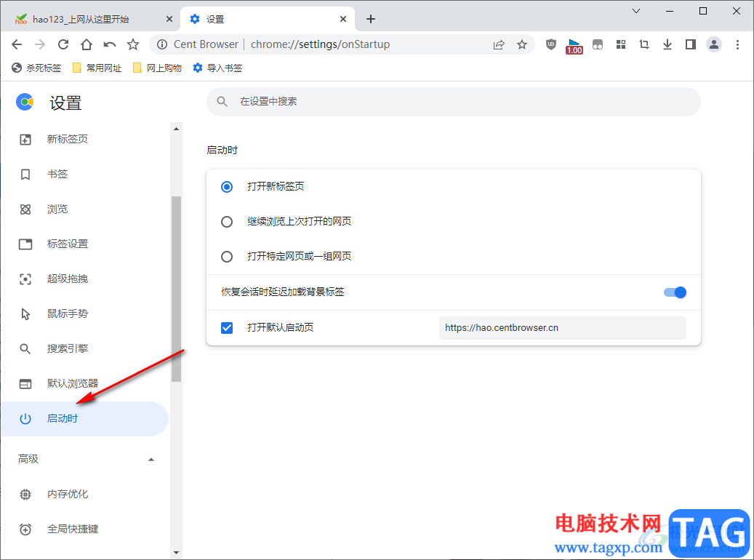Open the downloads icon
Viewport: 754px width, 560px height.
(667, 45)
